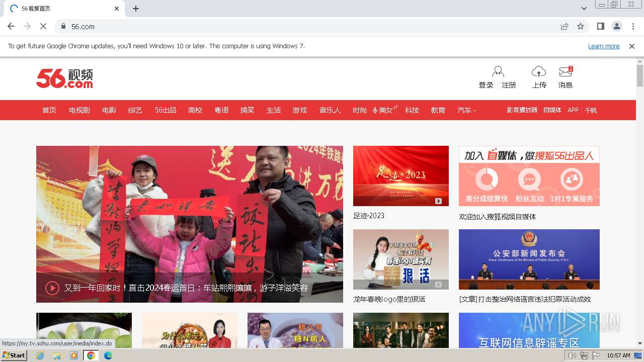Click the play icon on main video banner

(x=52, y=288)
